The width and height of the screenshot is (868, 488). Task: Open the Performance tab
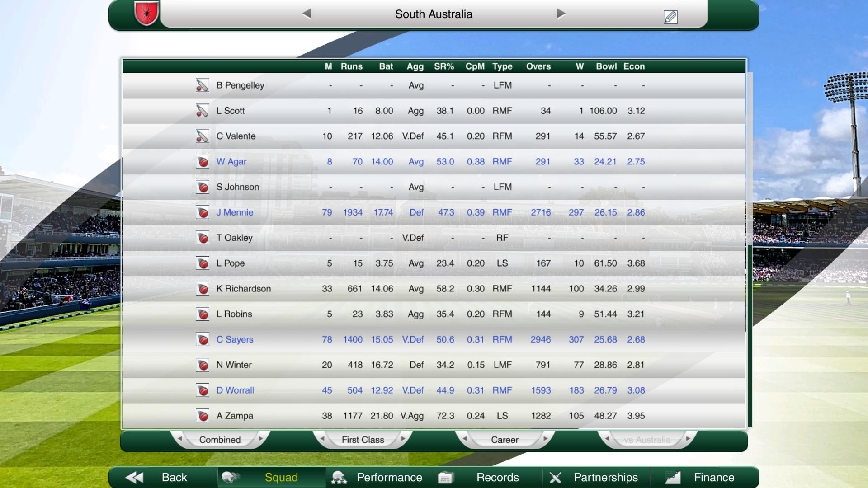pyautogui.click(x=380, y=477)
